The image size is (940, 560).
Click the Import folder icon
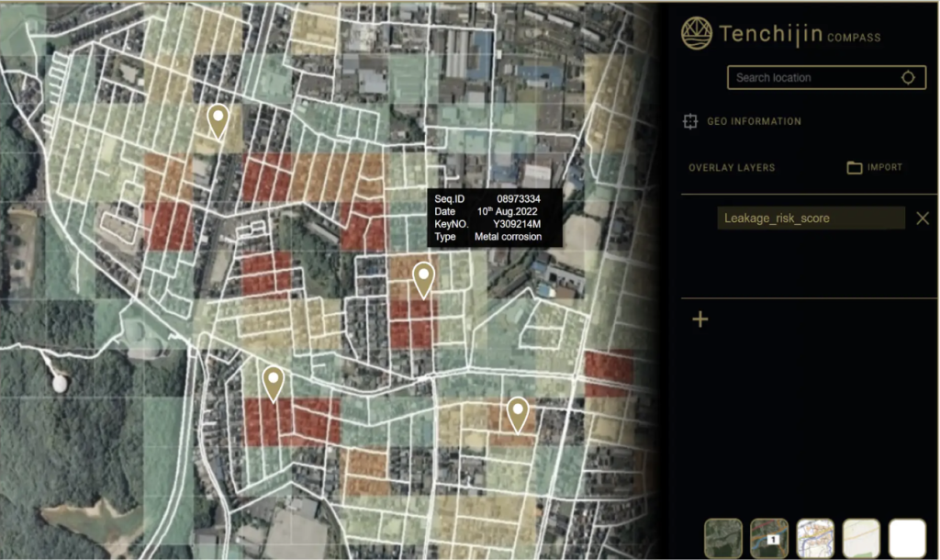pyautogui.click(x=855, y=167)
